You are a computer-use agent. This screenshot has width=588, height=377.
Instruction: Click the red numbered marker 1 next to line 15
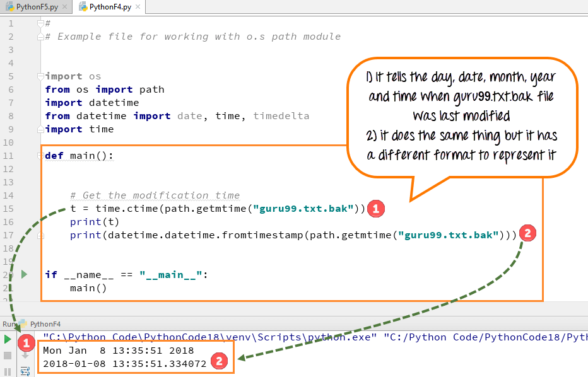(x=375, y=208)
